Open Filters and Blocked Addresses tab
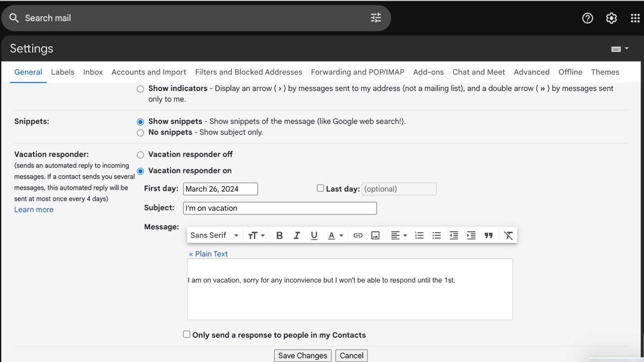The width and height of the screenshot is (644, 362). point(248,72)
